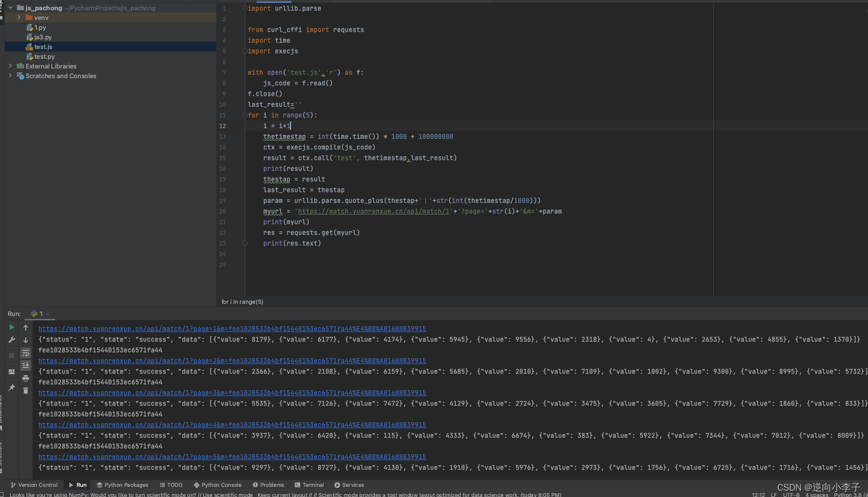The height and width of the screenshot is (497, 868).
Task: Expand Scratches and Consoles node
Action: pos(10,76)
